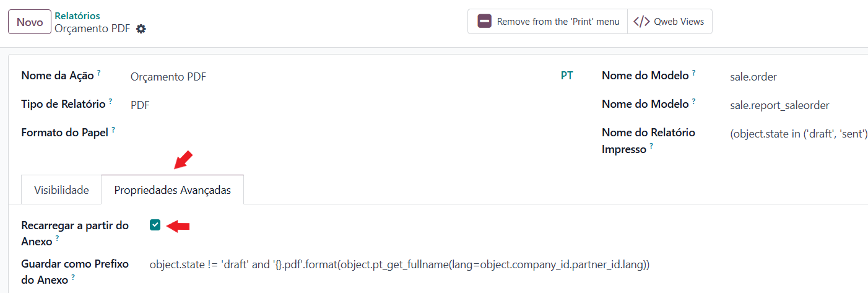Click help mark beside Recarregar a partir do Anexo

click(x=57, y=238)
